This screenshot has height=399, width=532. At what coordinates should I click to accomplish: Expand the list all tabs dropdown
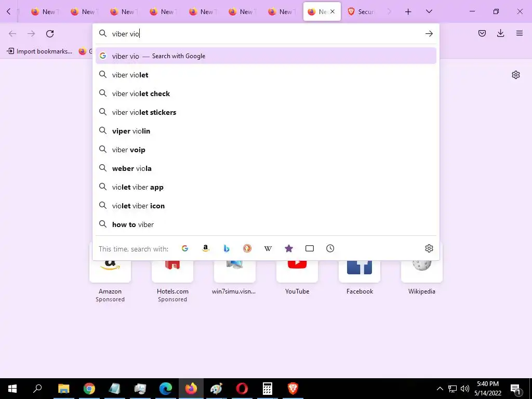click(x=429, y=11)
